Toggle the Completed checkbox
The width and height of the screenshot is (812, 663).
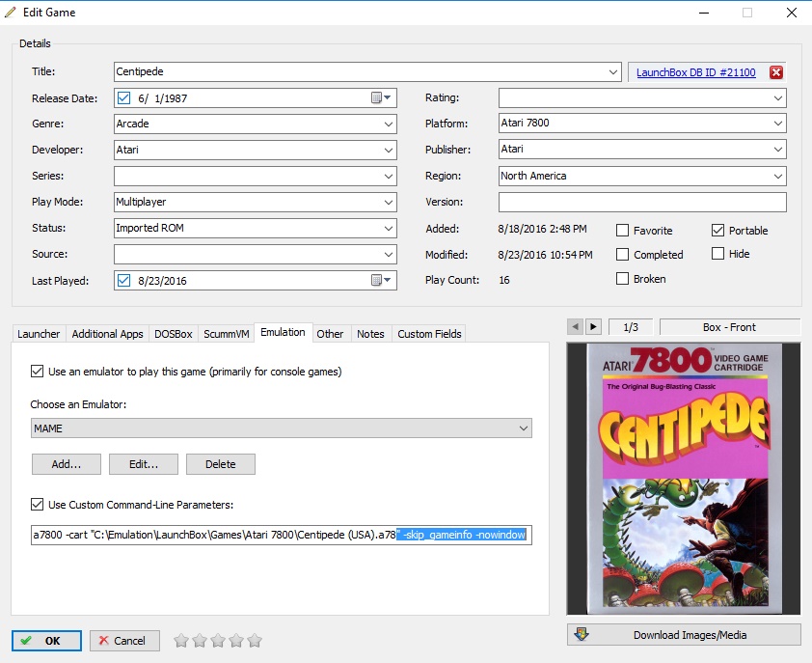[624, 256]
